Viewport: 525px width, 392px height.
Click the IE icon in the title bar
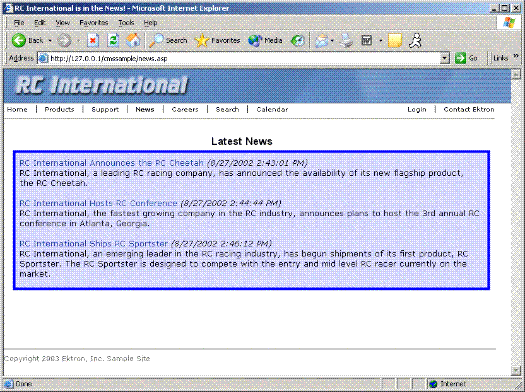(x=8, y=8)
